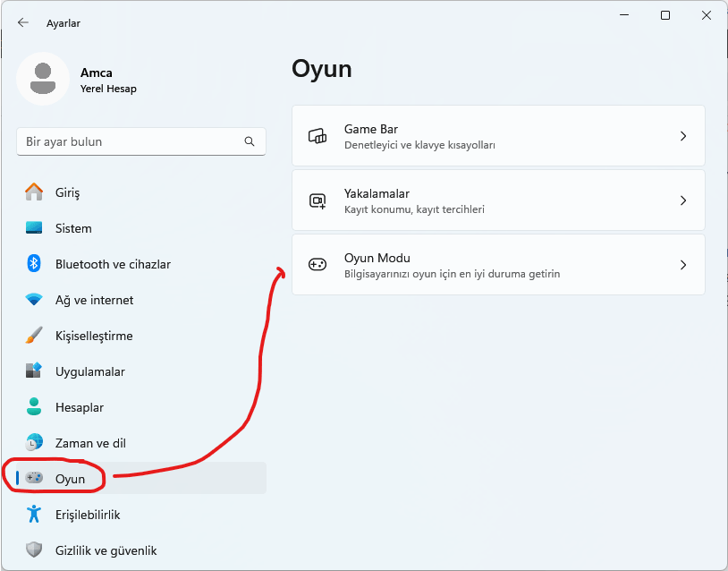Open Hesaplar settings
The image size is (728, 571).
(141, 406)
